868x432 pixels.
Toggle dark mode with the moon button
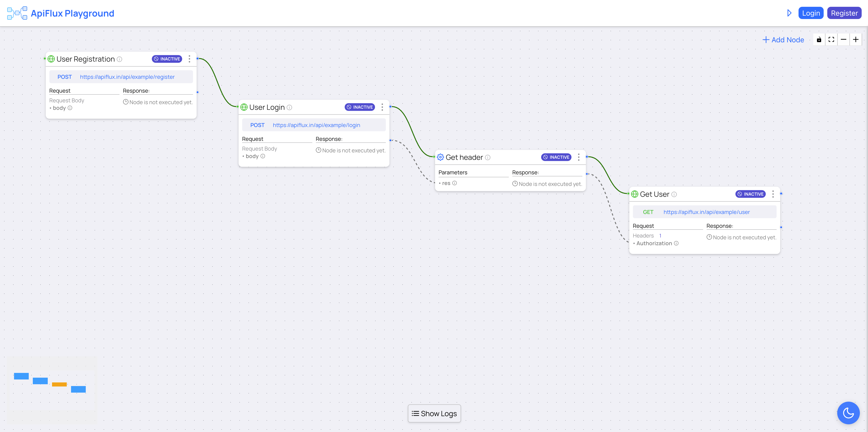[849, 413]
